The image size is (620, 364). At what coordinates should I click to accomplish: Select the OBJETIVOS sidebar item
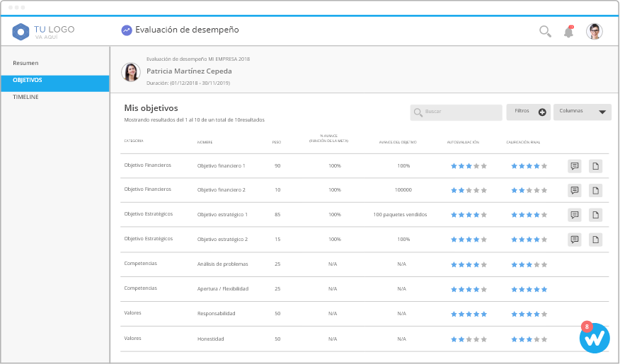[x=28, y=81]
